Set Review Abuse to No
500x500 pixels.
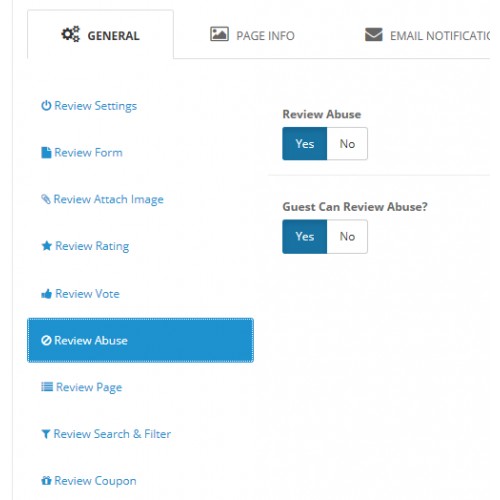point(347,144)
